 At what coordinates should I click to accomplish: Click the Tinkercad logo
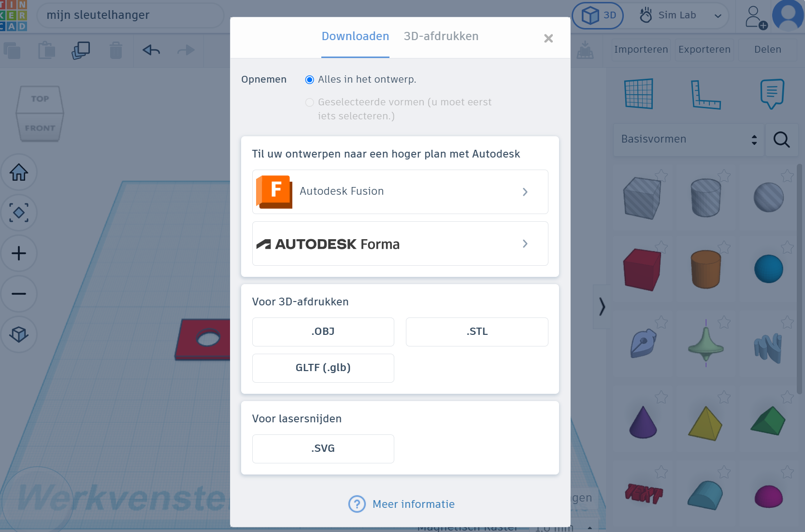[13, 15]
